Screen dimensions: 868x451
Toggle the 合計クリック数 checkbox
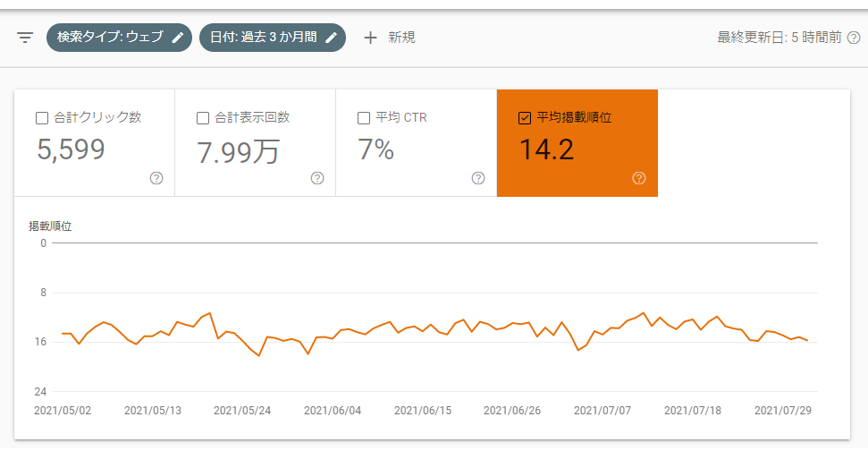(41, 118)
